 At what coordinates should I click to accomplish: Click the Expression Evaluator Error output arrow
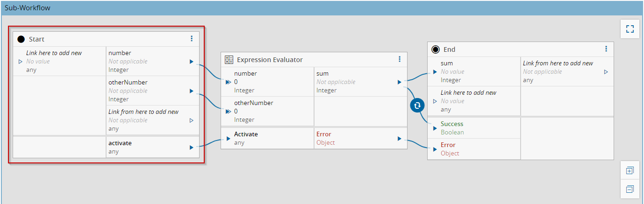click(399, 139)
